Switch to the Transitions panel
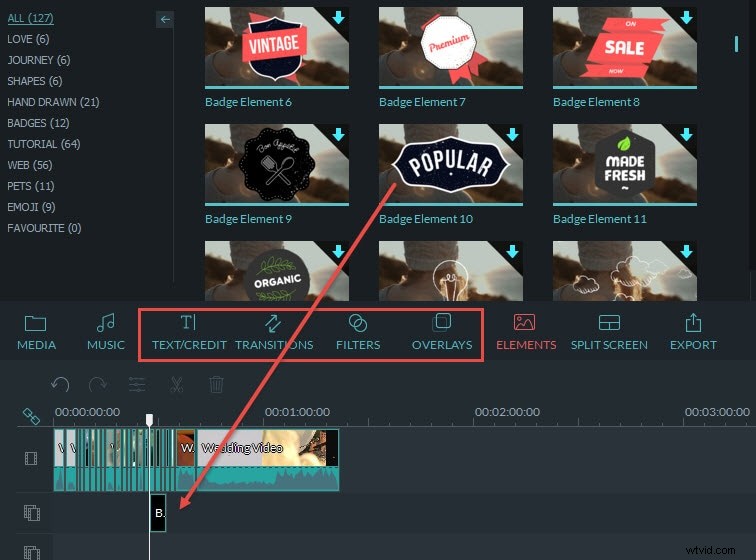Screen dimensions: 756x560 273,332
